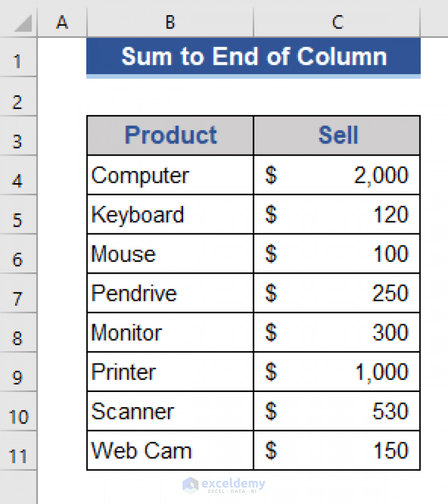Select the 'Product' header cell
448x504 pixels.
coord(169,135)
